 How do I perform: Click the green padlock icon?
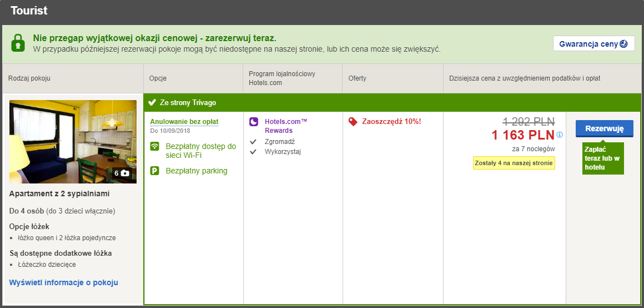pos(18,43)
